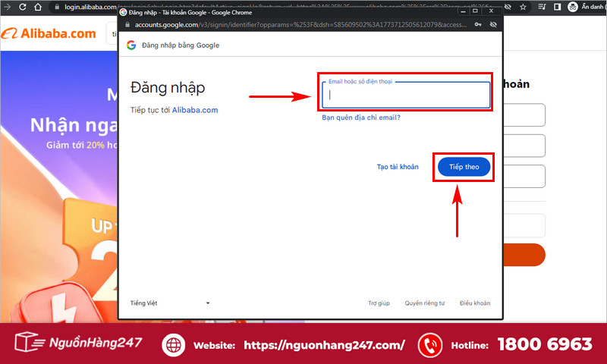
Task: Click the login.alibaba.com address bar
Action: [90, 7]
